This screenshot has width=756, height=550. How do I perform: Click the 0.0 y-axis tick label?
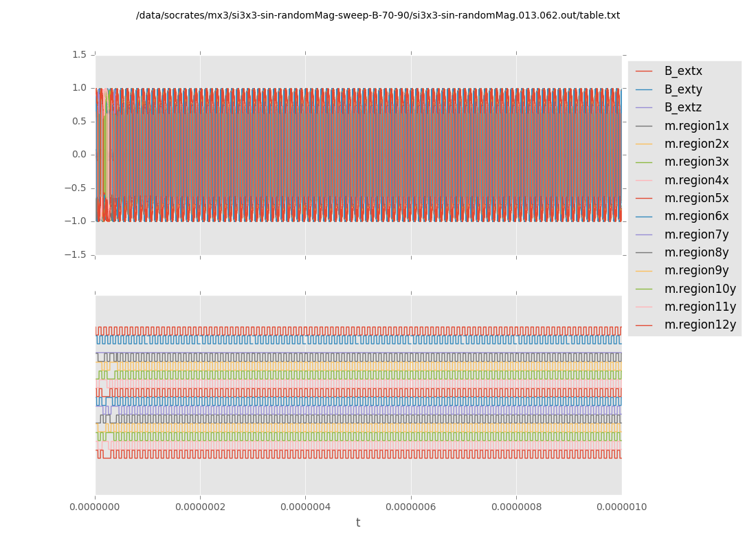[x=79, y=154]
